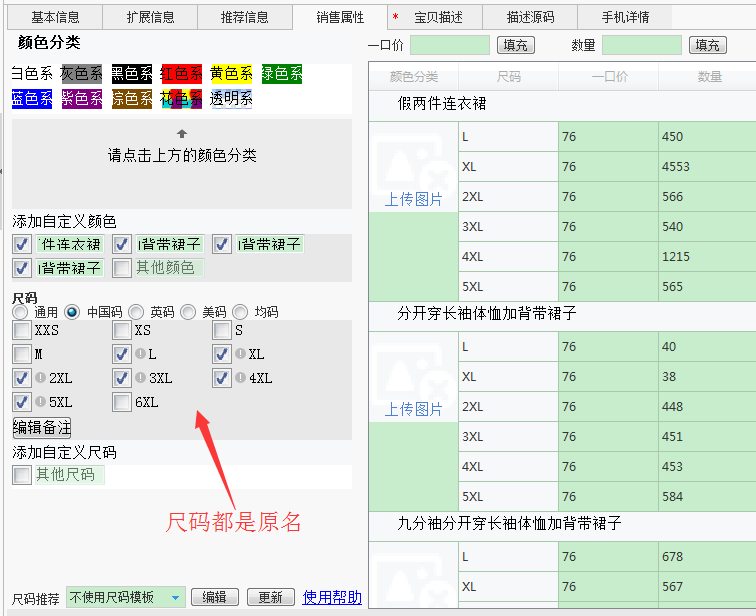Click the info icon beside size 4XL
This screenshot has height=616, width=756.
click(240, 378)
